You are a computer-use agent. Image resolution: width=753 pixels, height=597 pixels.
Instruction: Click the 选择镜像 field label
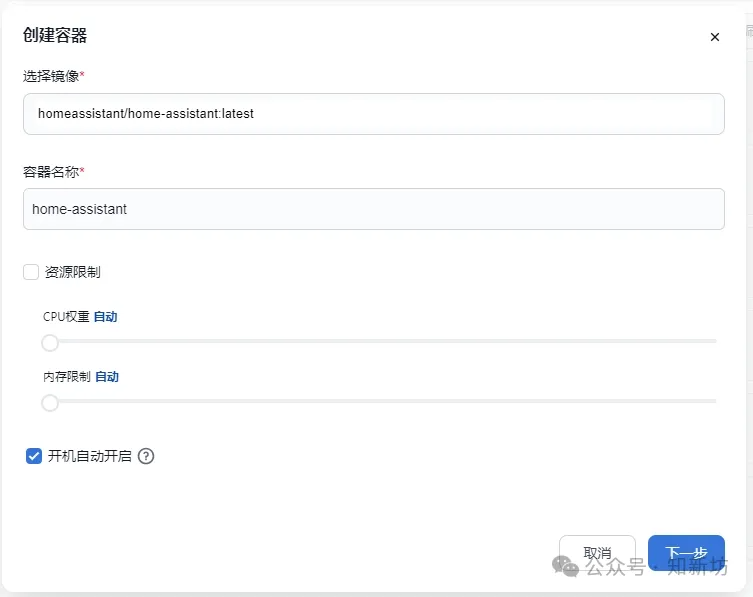[x=53, y=76]
